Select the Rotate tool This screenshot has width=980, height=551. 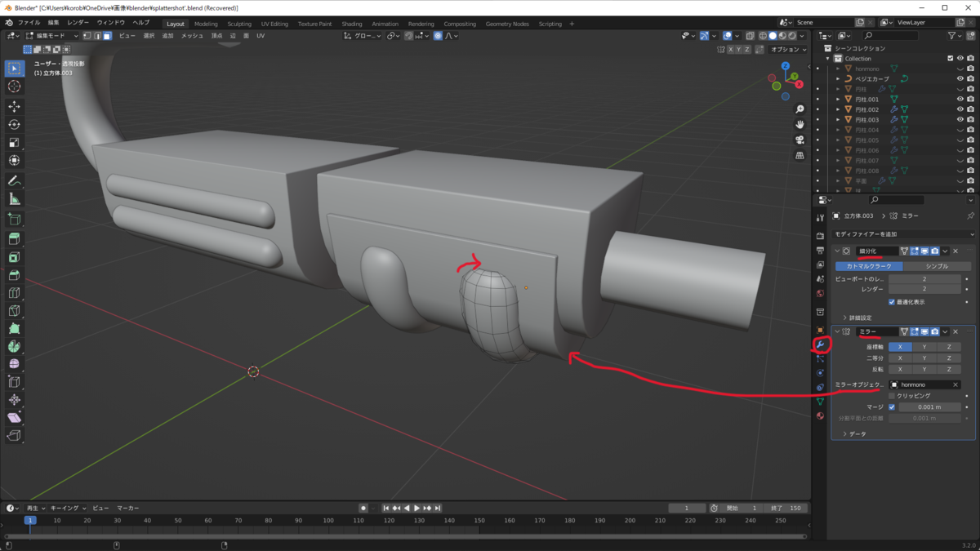click(x=14, y=125)
